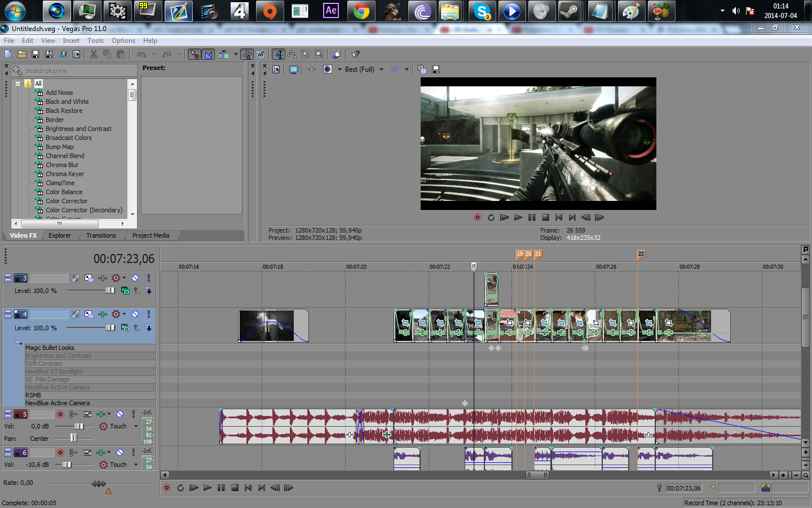Click the track 3 Level slider handle
812x508 pixels.
click(110, 290)
